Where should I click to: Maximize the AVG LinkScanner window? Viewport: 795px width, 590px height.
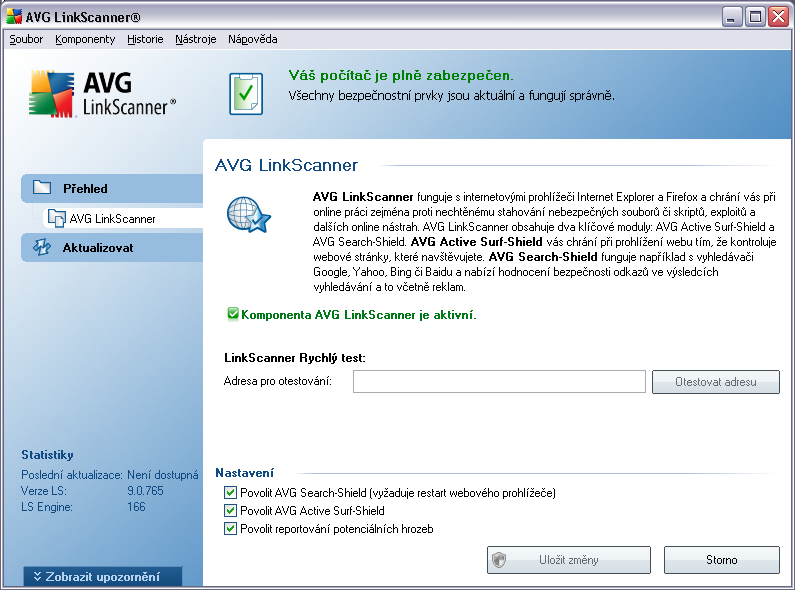point(755,17)
